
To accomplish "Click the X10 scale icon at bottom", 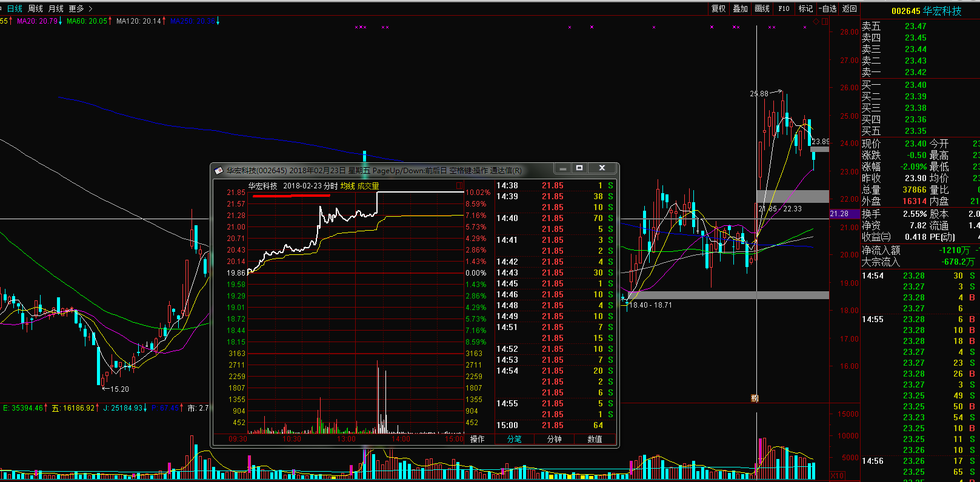I will tap(837, 476).
